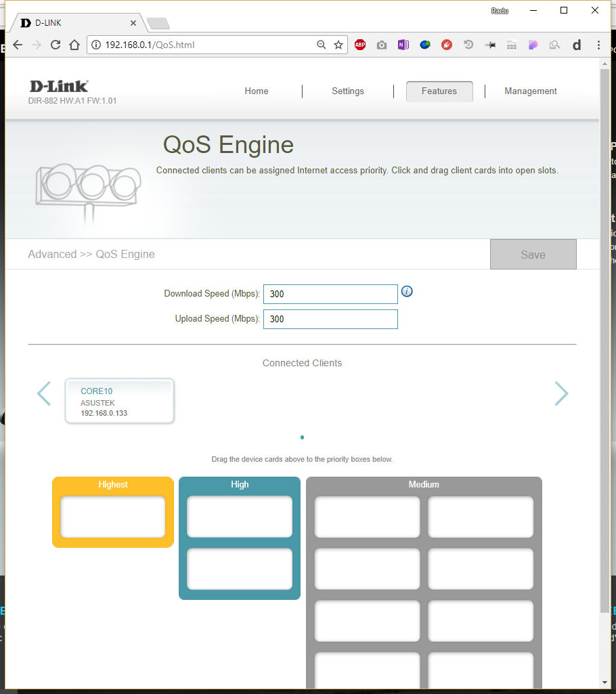Open the Chrome three-dot menu

click(x=598, y=45)
